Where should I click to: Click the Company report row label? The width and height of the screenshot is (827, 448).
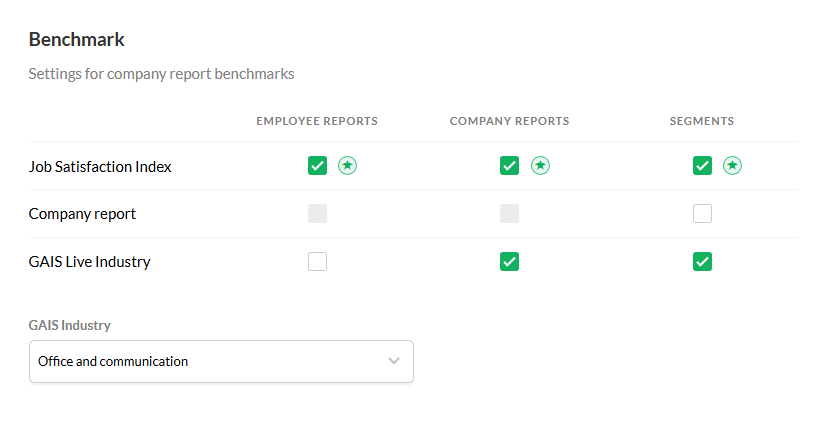click(82, 214)
